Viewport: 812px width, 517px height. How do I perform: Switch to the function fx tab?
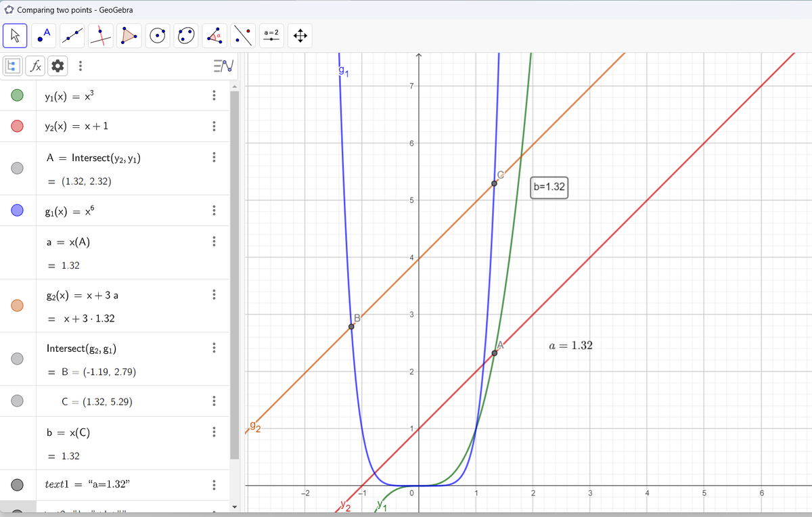coord(37,66)
